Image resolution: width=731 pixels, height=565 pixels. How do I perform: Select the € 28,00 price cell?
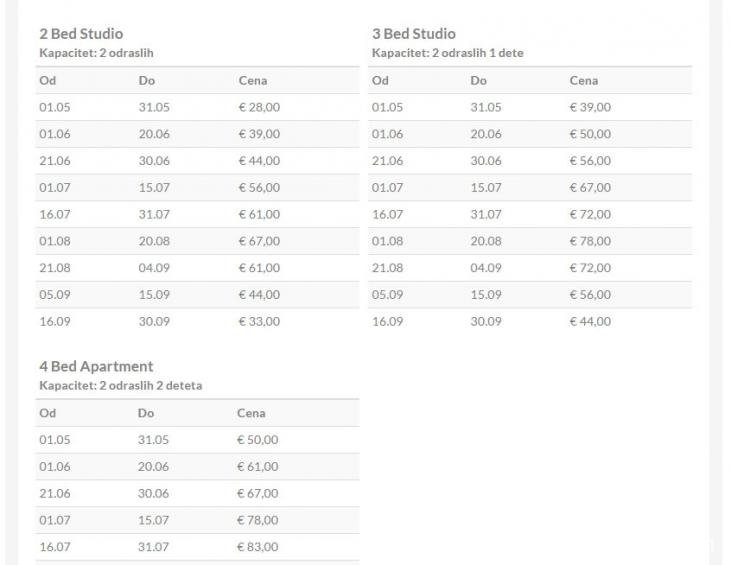click(259, 107)
